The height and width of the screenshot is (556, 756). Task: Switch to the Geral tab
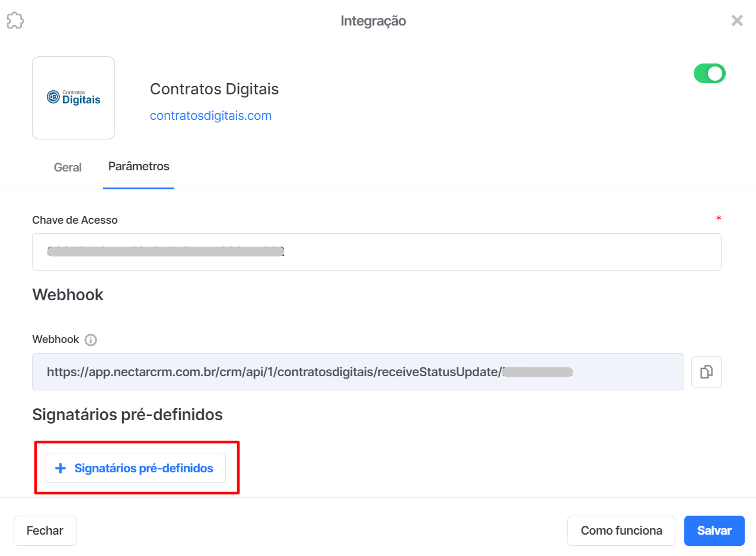tap(68, 167)
